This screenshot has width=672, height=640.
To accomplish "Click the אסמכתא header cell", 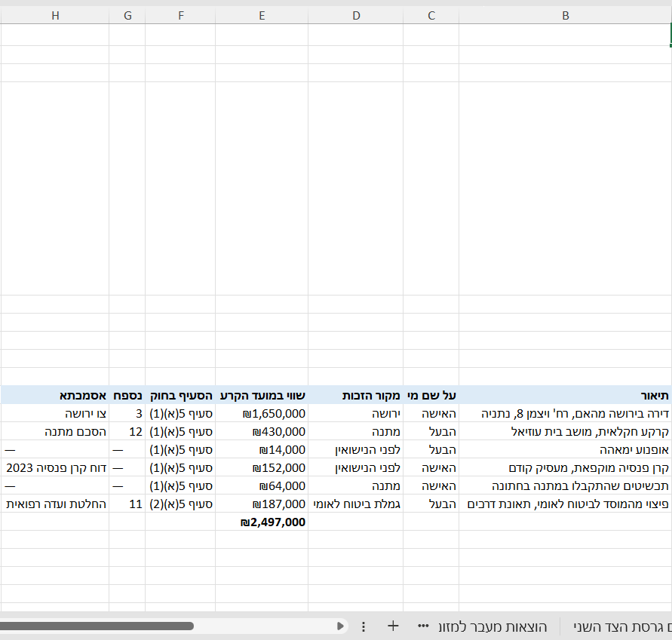I will click(55, 396).
